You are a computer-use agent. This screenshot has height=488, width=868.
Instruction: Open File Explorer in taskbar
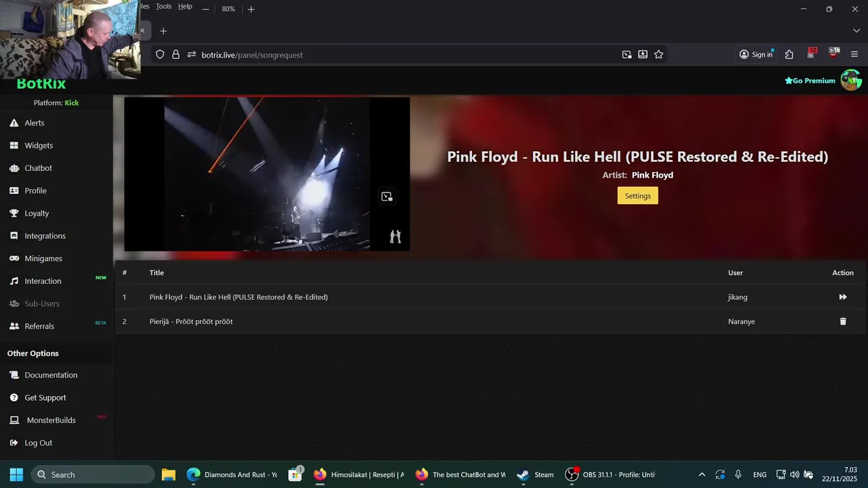[x=168, y=474]
